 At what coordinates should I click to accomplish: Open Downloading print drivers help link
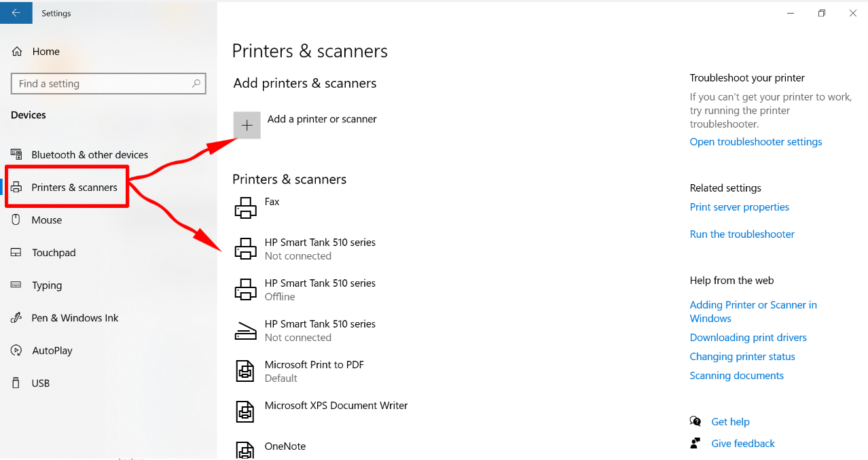click(748, 338)
